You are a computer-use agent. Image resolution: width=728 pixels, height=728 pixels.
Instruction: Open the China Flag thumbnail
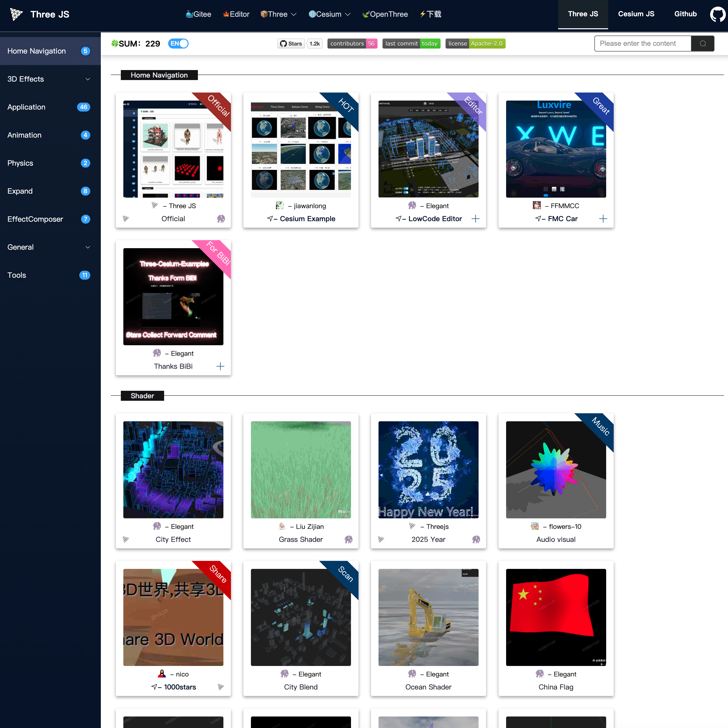point(556,617)
